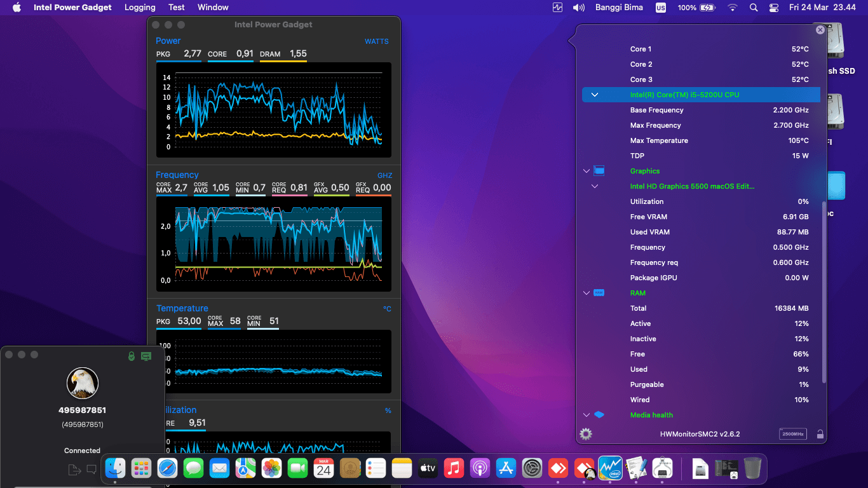The height and width of the screenshot is (488, 868).
Task: Click the padlock icon in HWMonitorSMC2 footer
Action: 820,434
